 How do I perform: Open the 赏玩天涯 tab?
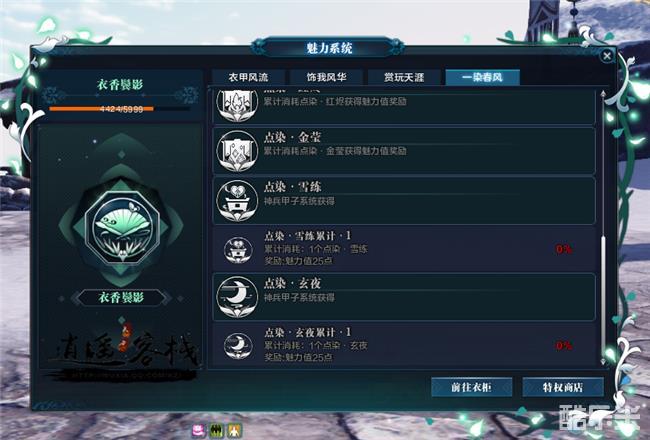[404, 78]
